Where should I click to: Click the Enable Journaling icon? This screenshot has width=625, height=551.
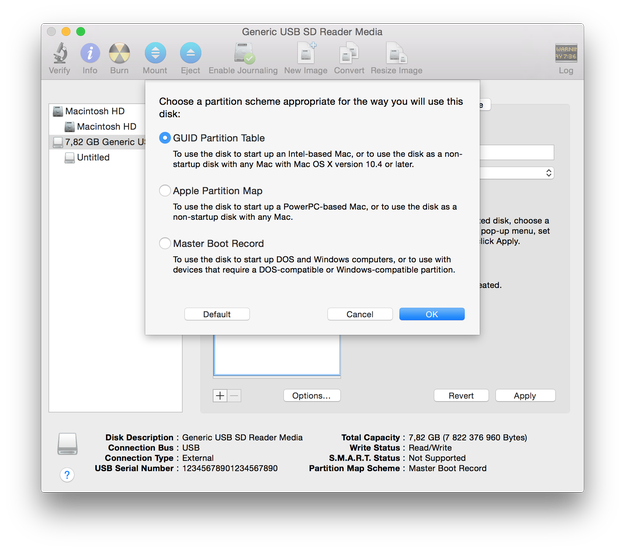pyautogui.click(x=244, y=53)
